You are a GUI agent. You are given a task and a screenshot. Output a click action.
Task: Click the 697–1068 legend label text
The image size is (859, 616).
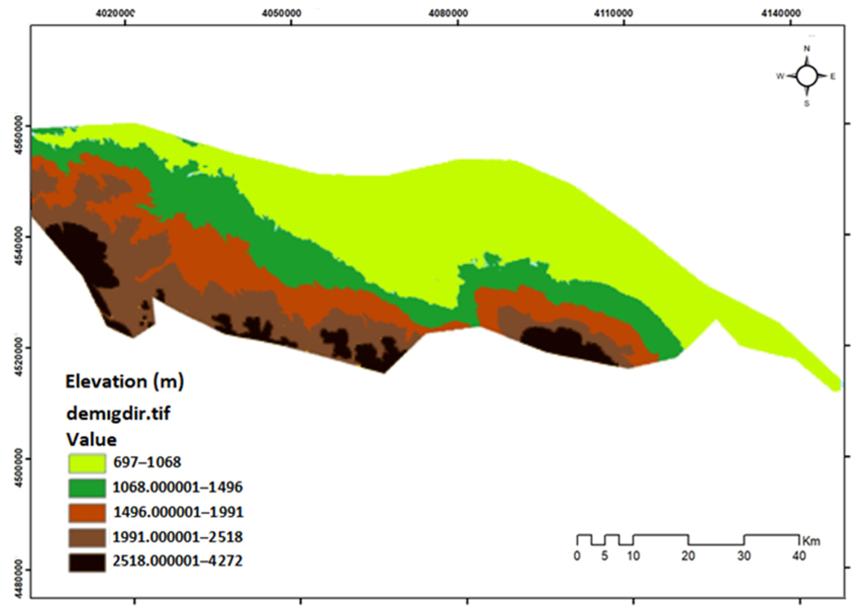pos(147,462)
